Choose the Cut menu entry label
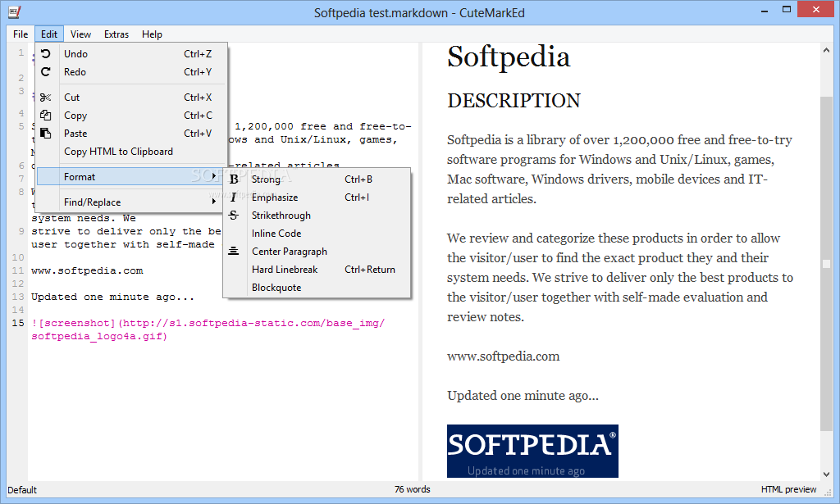The width and height of the screenshot is (840, 504). click(x=72, y=98)
